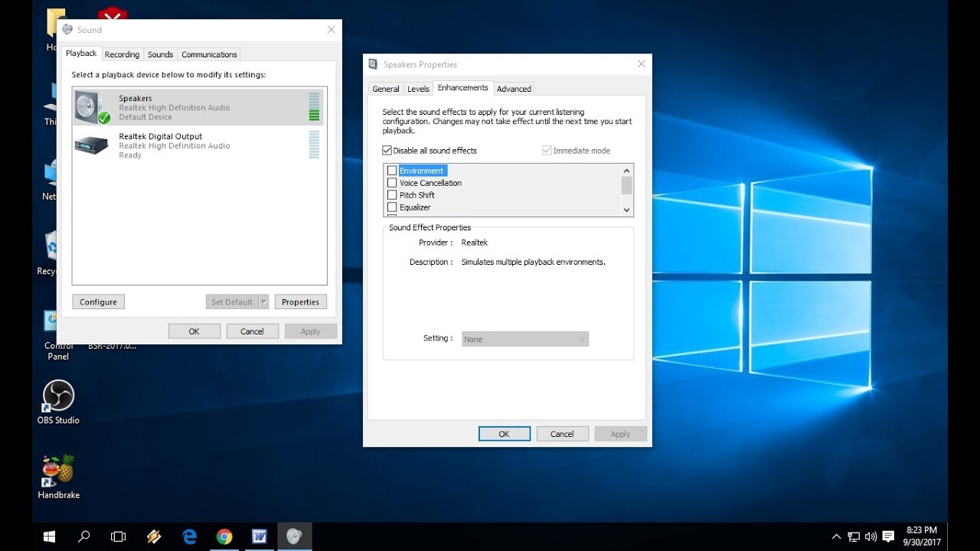Switch to the Sounds tab
The height and width of the screenshot is (551, 980).
(160, 54)
